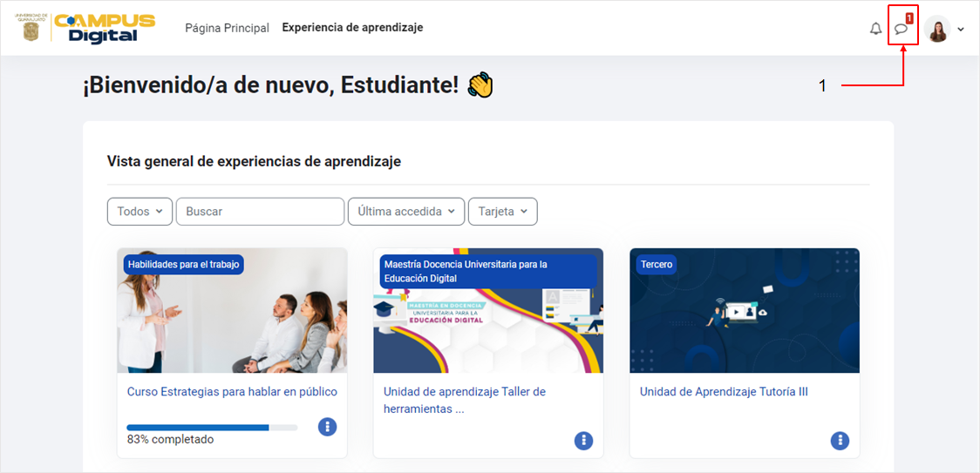Screen dimensions: 980x473
Task: Click the Bienvenido/a de nuevo greeting
Action: (x=271, y=84)
